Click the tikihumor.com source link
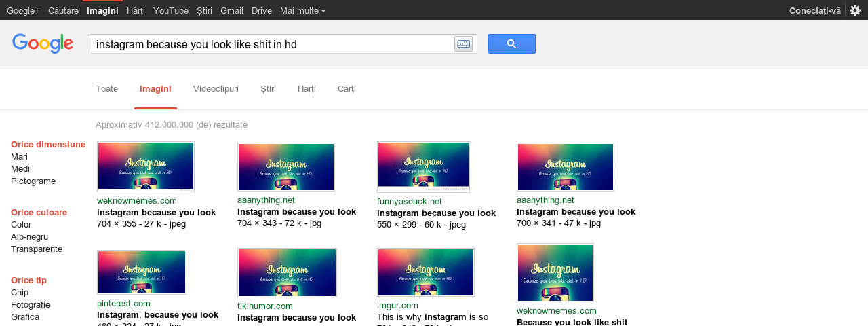 [x=265, y=306]
